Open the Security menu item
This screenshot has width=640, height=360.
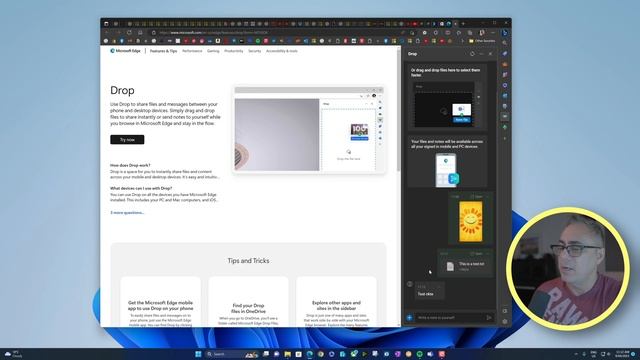tap(255, 51)
